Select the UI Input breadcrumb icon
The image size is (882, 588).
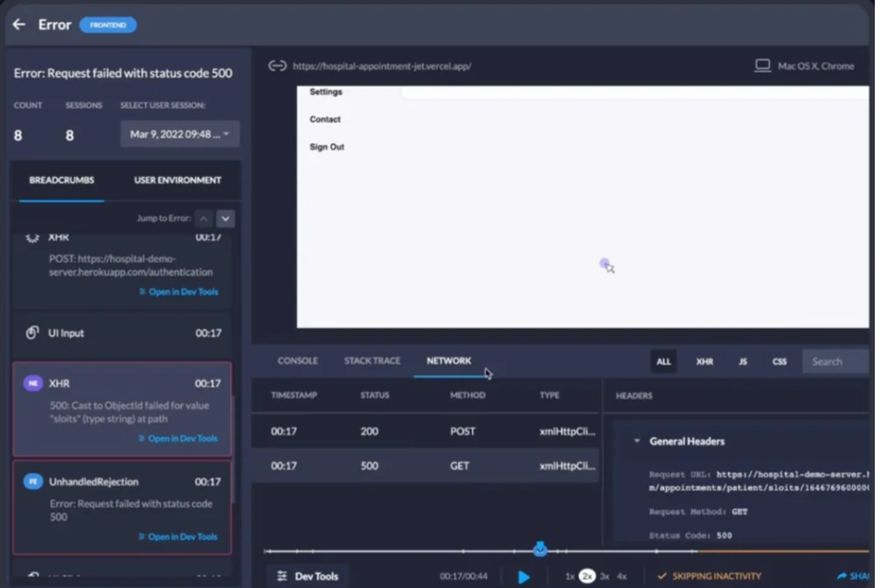tap(32, 333)
